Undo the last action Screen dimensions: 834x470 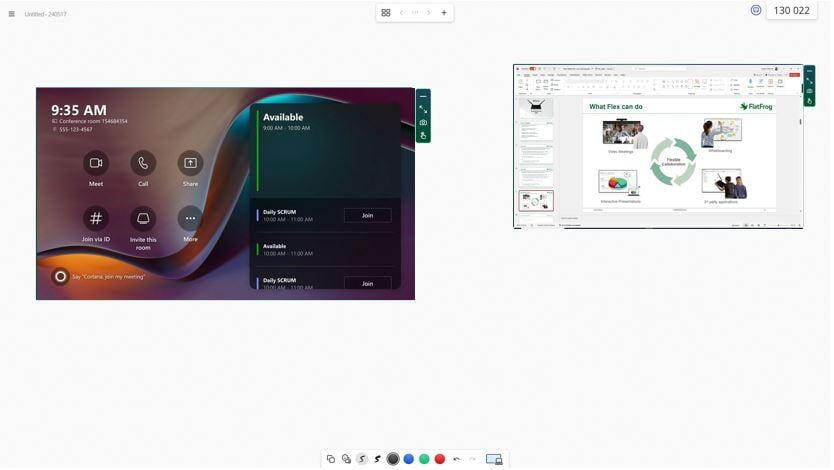coord(456,459)
